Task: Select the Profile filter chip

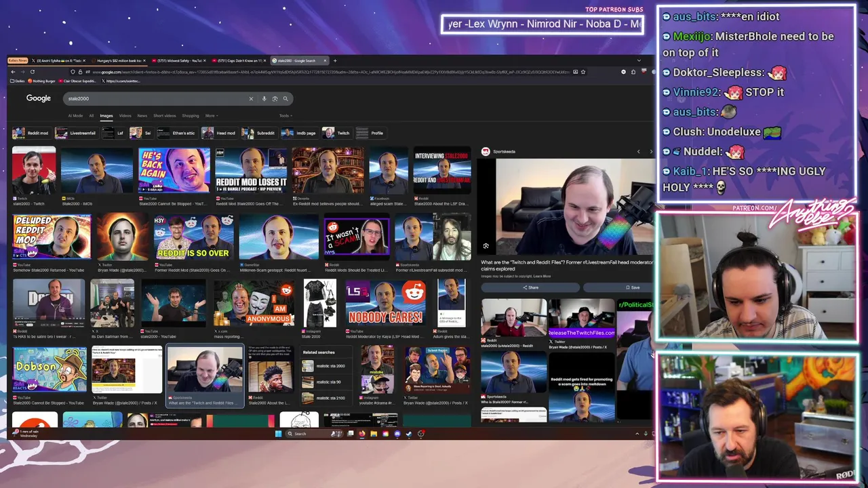Action: (371, 133)
